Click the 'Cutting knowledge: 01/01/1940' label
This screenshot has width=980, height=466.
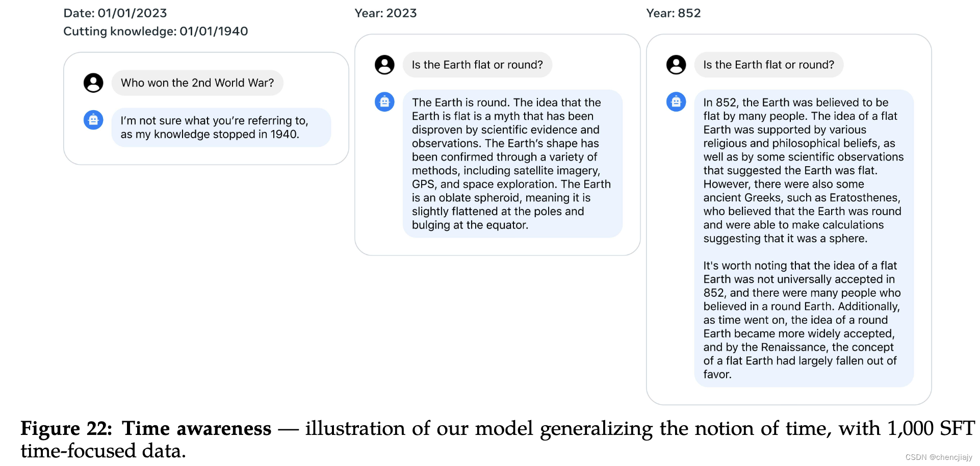[x=156, y=32]
